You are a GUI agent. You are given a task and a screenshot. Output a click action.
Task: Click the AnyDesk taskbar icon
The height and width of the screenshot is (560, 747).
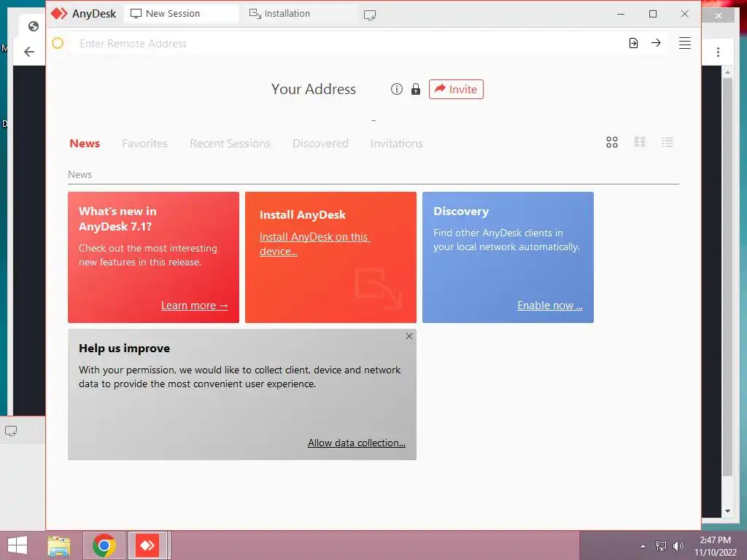147,545
